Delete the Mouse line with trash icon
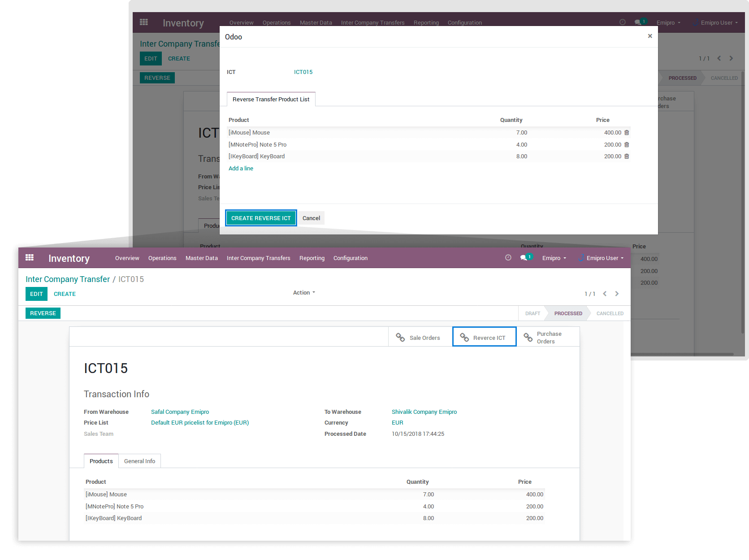Screen dimensions: 749x560 click(627, 133)
